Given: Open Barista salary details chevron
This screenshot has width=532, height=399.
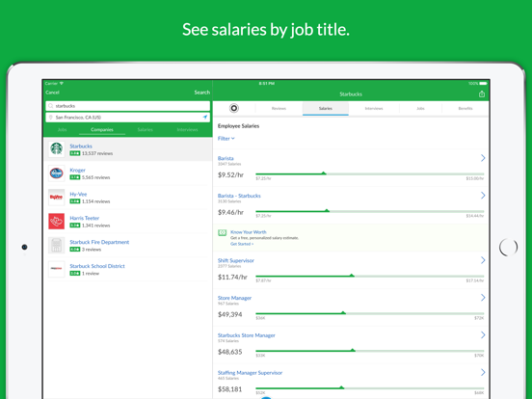Looking at the screenshot, I should pyautogui.click(x=483, y=158).
